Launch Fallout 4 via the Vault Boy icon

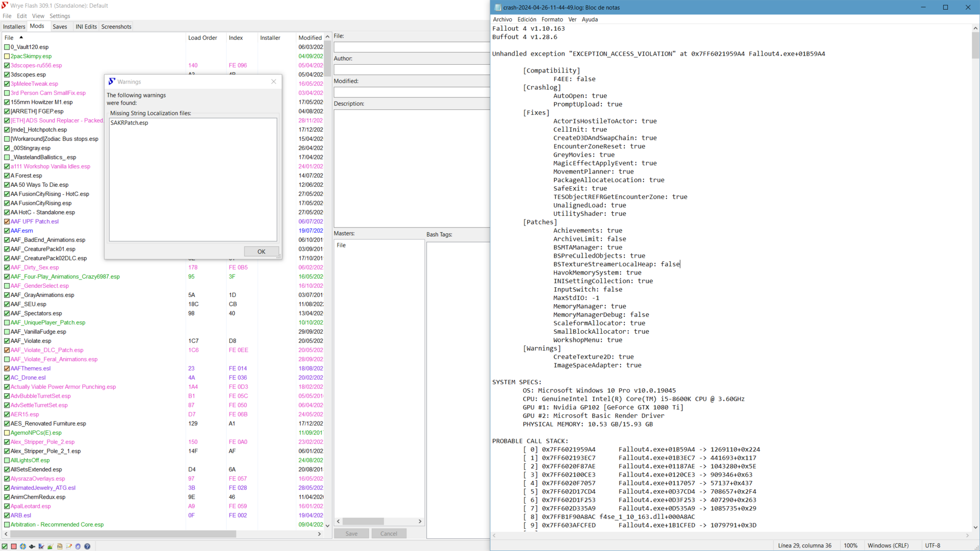(23, 546)
